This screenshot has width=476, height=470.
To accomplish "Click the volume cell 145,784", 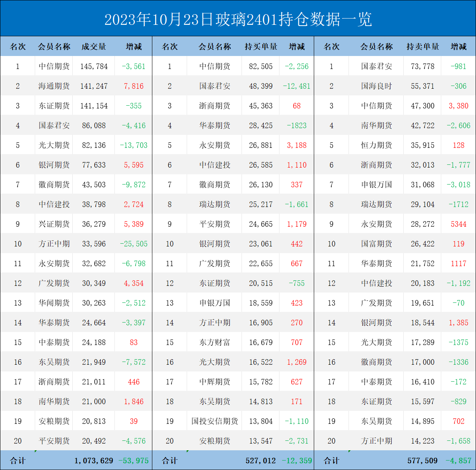I will tap(94, 66).
